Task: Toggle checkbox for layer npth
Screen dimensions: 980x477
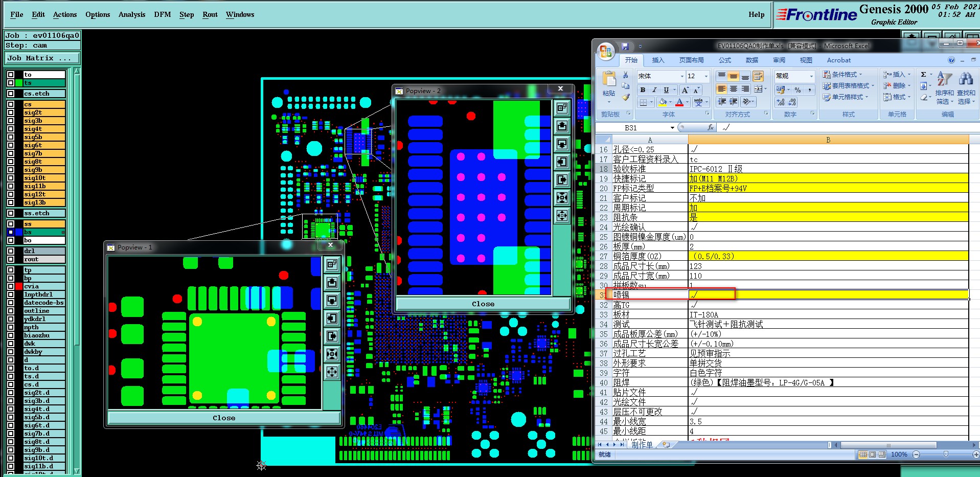Action: coord(11,327)
